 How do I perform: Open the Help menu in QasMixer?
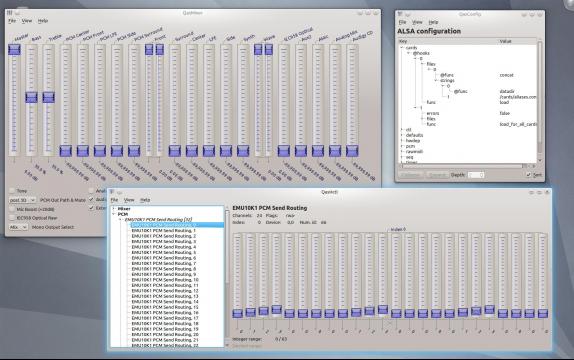(x=43, y=21)
